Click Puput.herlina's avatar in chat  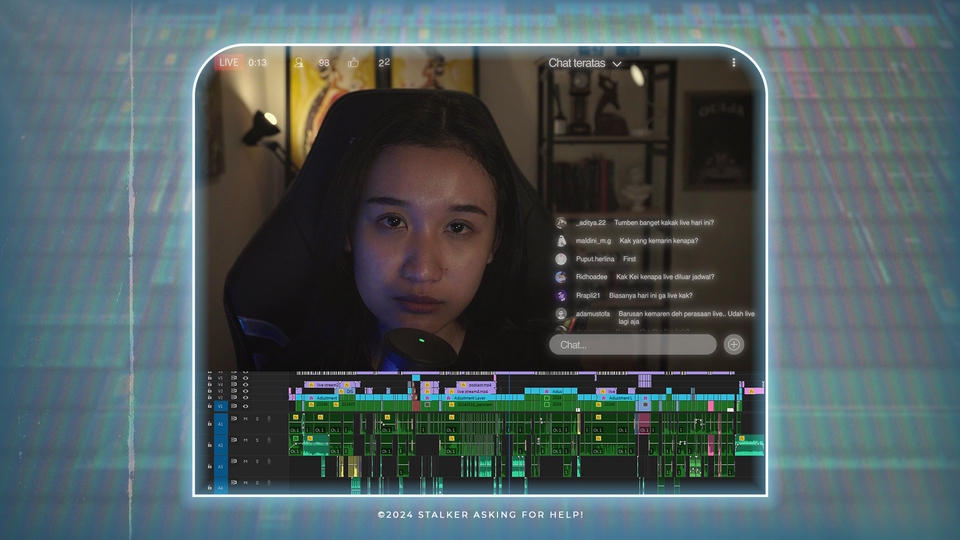[x=561, y=259]
